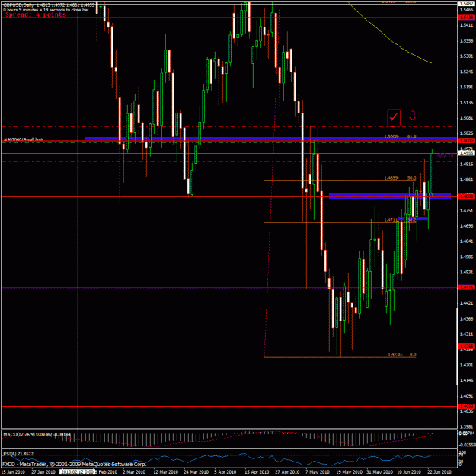Click the current price tag 1.4955 on axis
Viewport: 476px width, 476px height.
click(x=467, y=154)
